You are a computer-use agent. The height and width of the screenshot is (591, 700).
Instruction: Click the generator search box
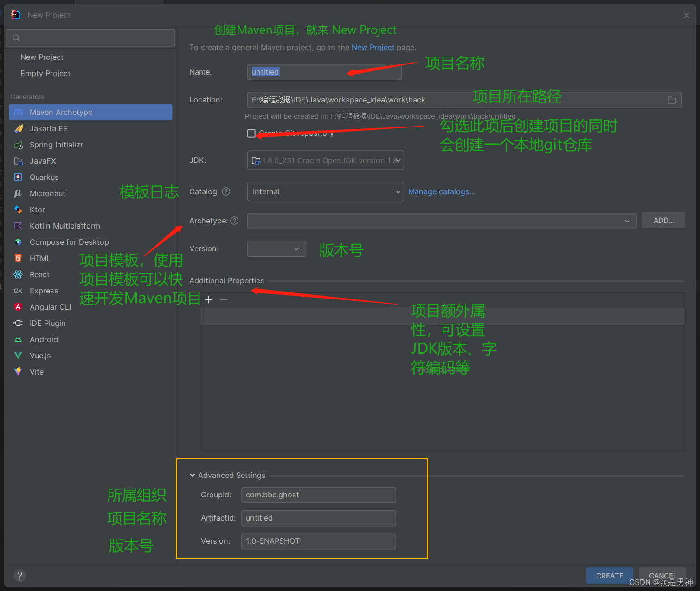[x=91, y=38]
